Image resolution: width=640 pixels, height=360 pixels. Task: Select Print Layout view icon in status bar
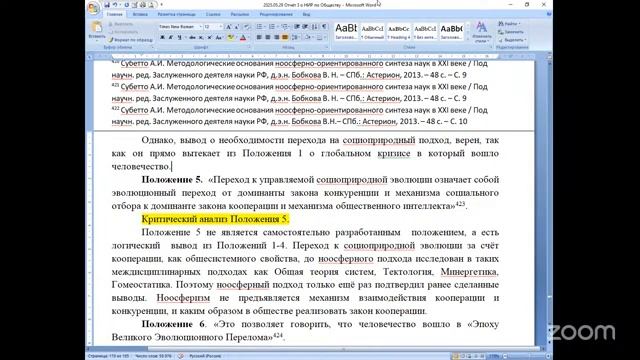coord(455,356)
